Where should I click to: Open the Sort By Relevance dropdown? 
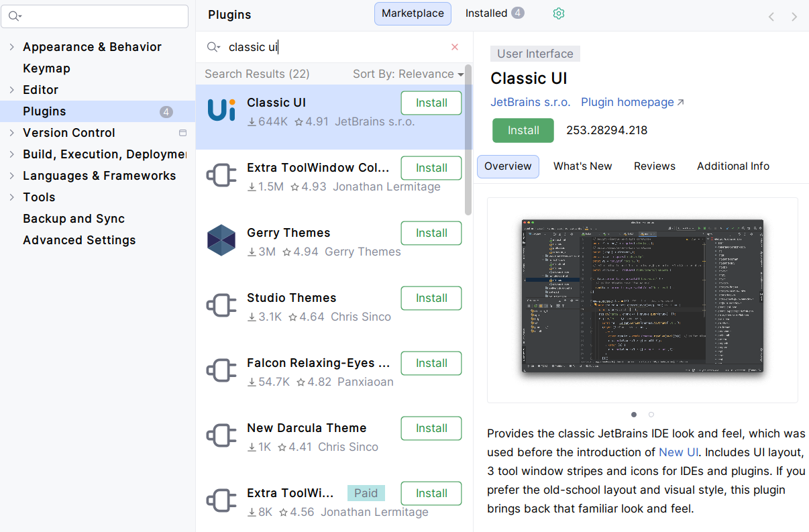(x=408, y=74)
